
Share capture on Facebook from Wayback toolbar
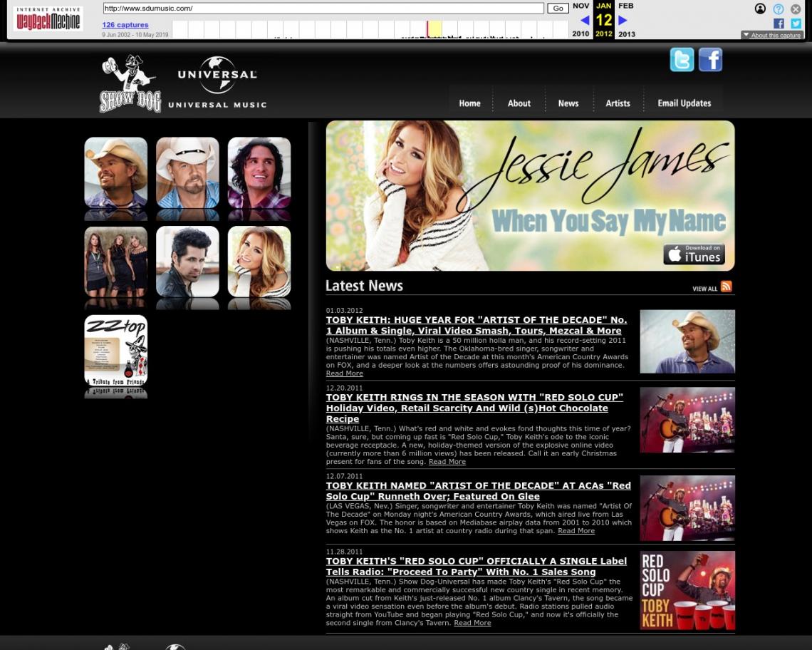click(x=779, y=24)
